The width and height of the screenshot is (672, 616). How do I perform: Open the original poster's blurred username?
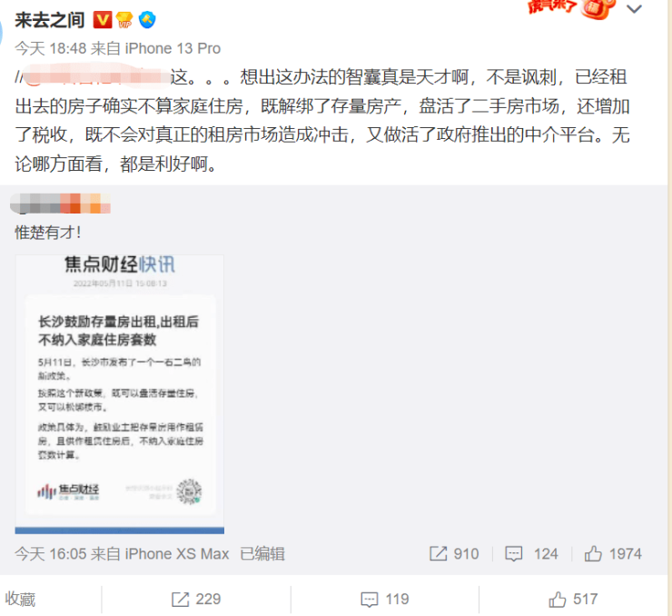click(60, 204)
